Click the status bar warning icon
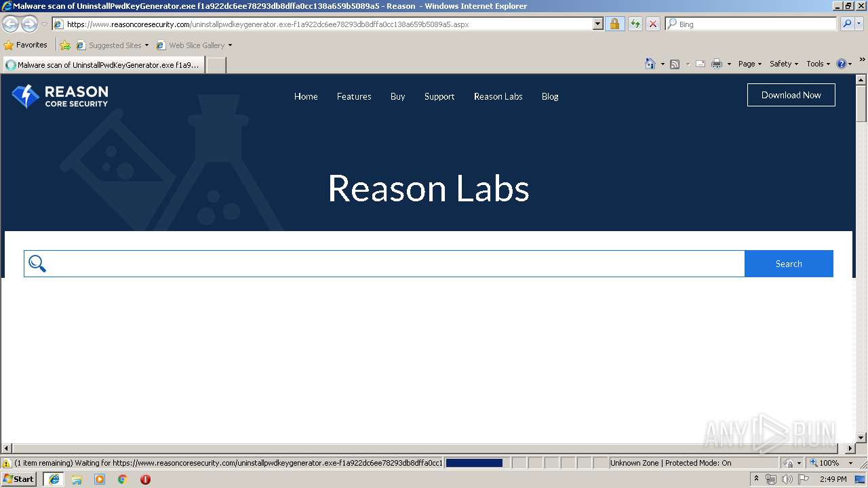This screenshot has width=868, height=488. [x=7, y=463]
